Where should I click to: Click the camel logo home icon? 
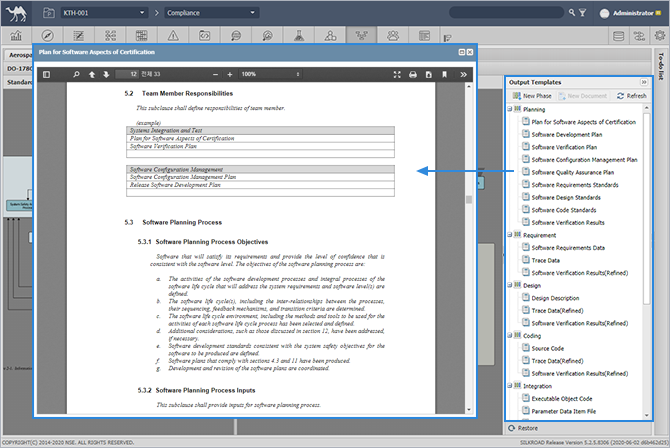16,13
